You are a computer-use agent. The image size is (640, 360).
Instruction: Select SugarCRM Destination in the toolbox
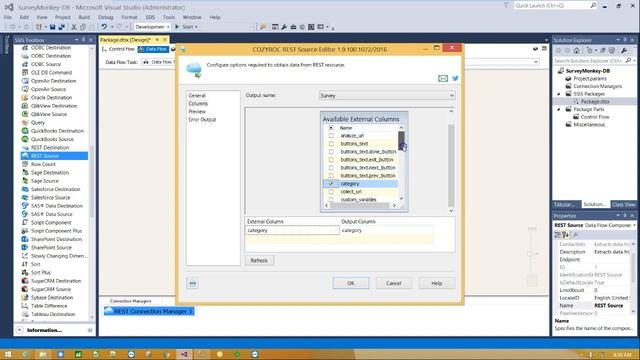click(56, 281)
